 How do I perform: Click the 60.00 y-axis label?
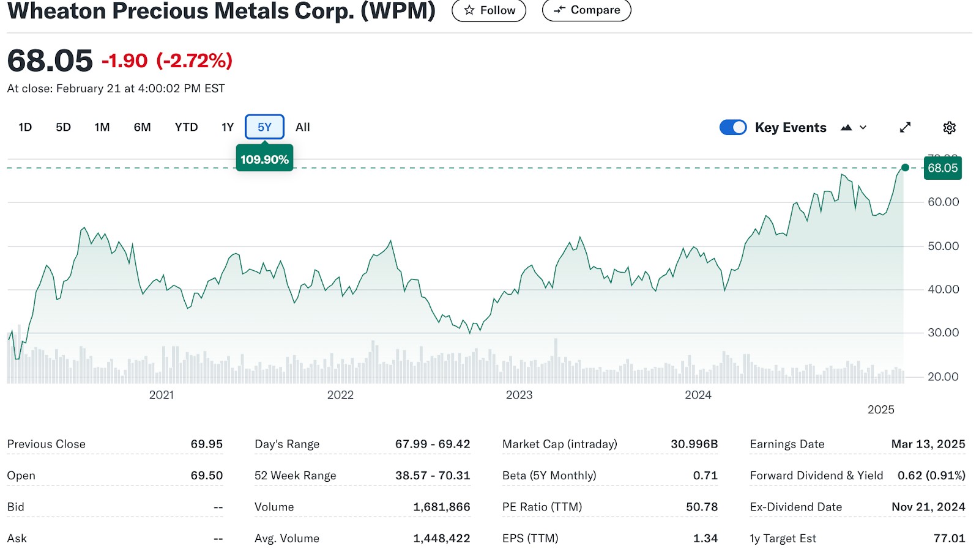click(944, 202)
